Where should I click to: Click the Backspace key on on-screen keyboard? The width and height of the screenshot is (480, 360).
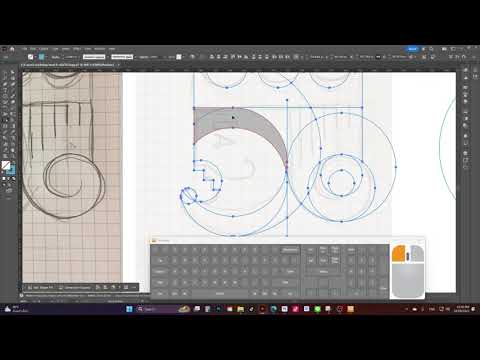pyautogui.click(x=290, y=250)
